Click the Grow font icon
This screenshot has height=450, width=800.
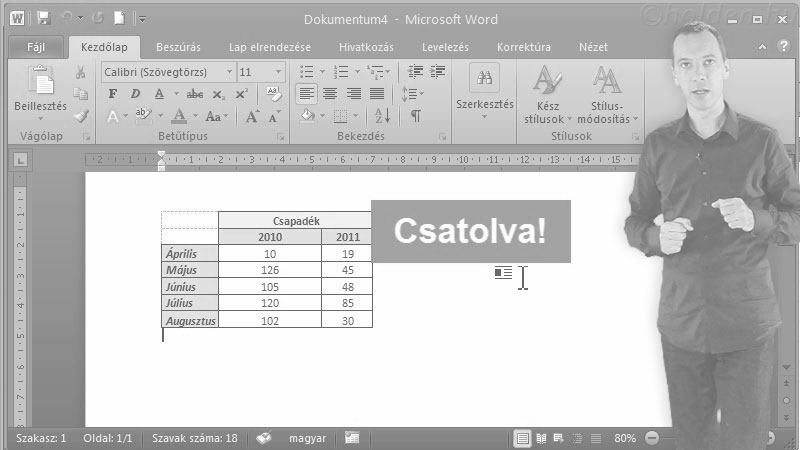252,116
